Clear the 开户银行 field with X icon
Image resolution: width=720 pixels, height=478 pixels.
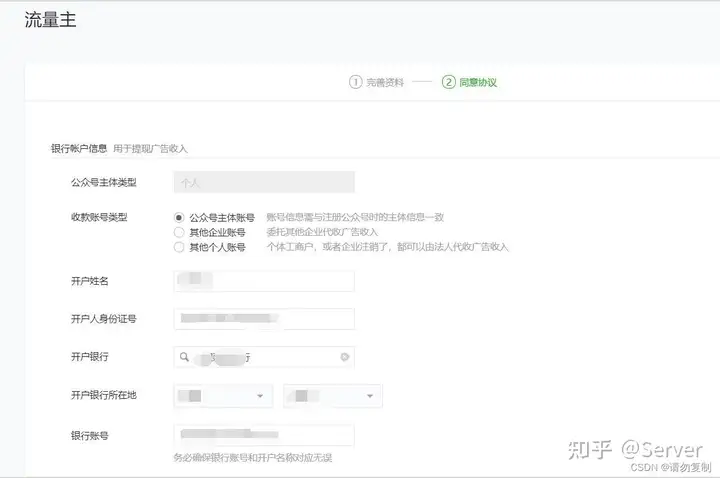point(344,357)
